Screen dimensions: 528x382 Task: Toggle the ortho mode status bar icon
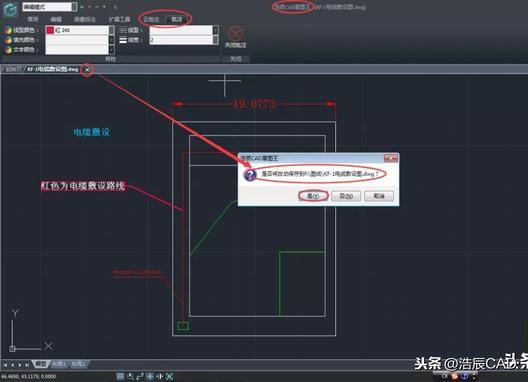tap(140, 376)
